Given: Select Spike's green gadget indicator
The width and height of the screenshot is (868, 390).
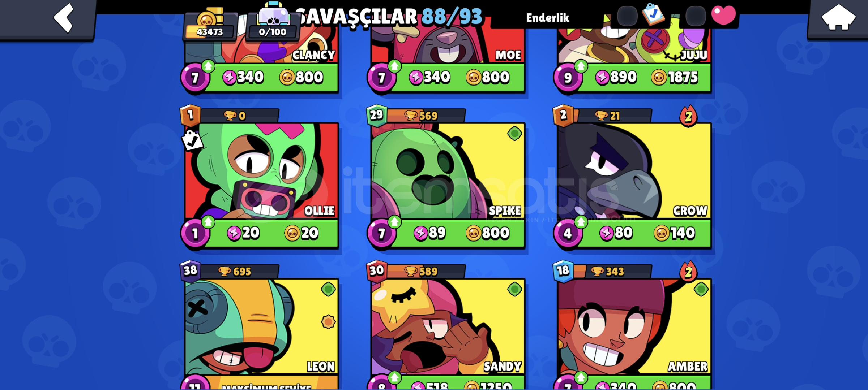Looking at the screenshot, I should tap(514, 134).
